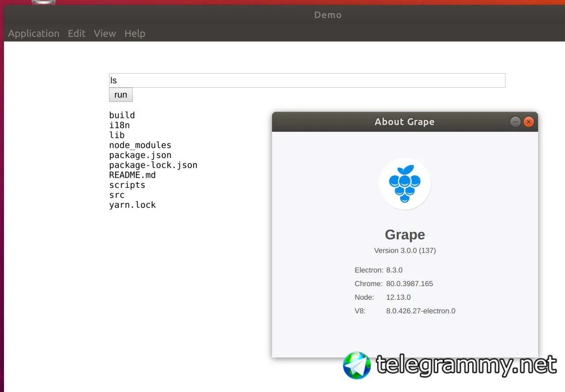Image resolution: width=565 pixels, height=392 pixels.
Task: Open the Application menu
Action: (34, 34)
